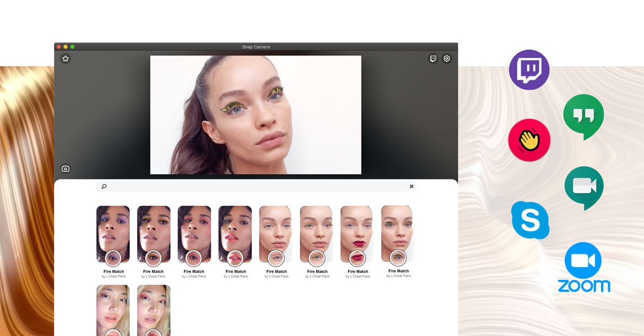Focus the lens search field
644x336 pixels.
(256, 187)
